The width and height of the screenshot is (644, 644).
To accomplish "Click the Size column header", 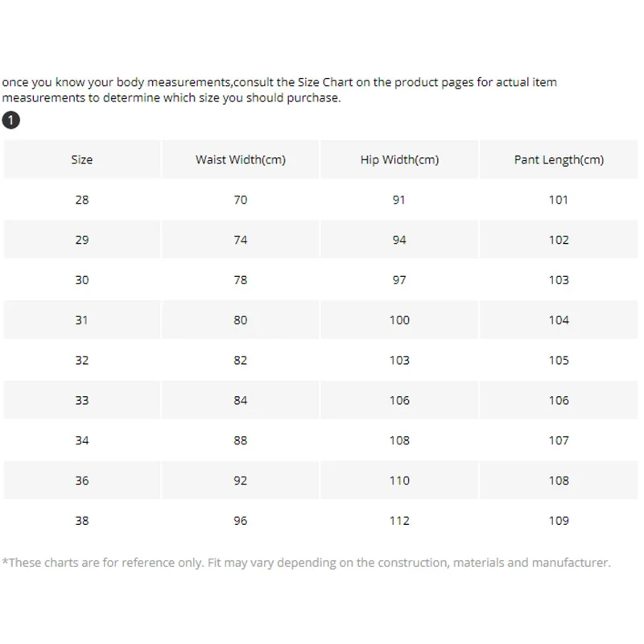I will tap(82, 160).
